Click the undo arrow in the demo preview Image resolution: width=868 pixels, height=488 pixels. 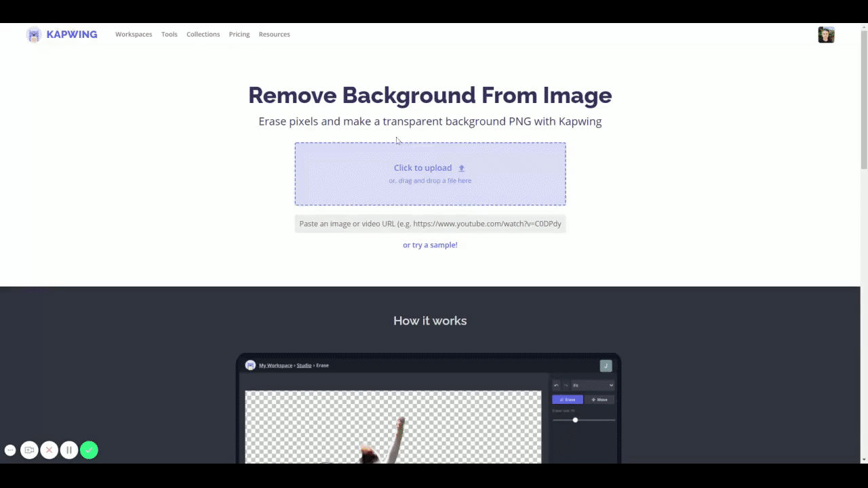click(556, 386)
